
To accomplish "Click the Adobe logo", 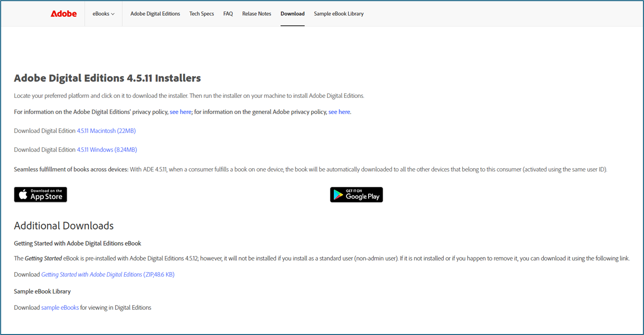I will pyautogui.click(x=64, y=14).
